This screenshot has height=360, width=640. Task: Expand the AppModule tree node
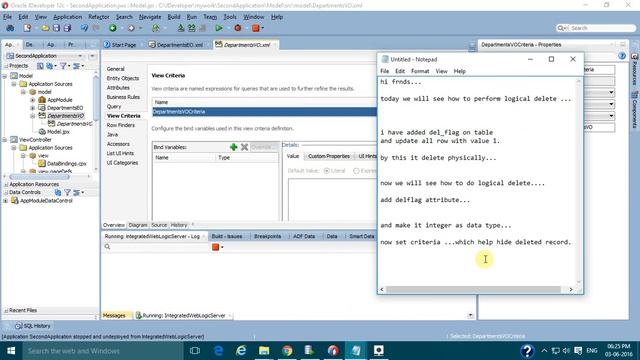click(x=33, y=100)
